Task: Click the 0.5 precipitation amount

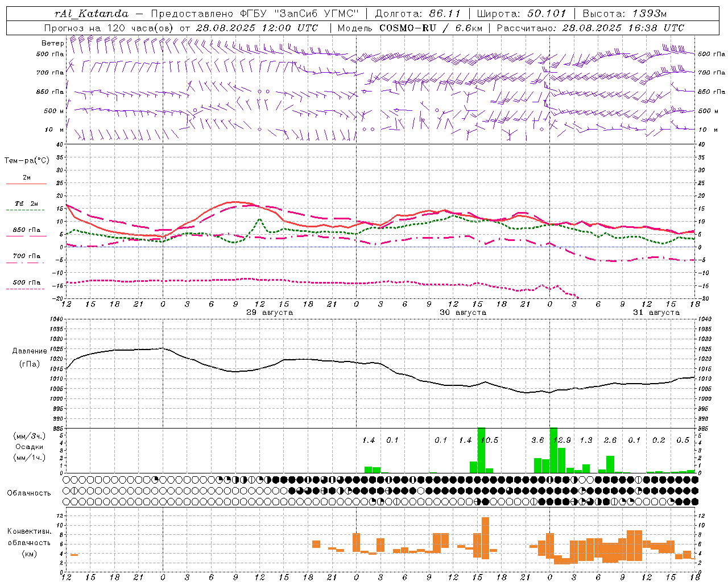Action: coord(683,440)
